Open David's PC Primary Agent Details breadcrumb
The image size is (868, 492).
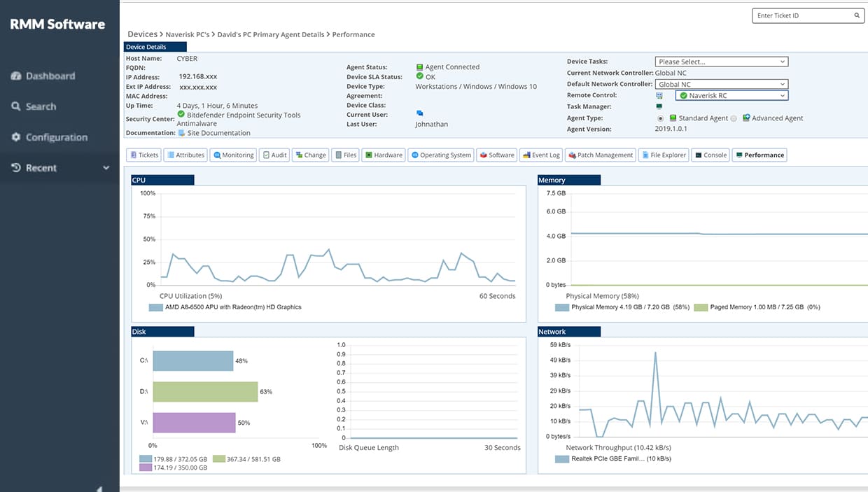tap(271, 34)
